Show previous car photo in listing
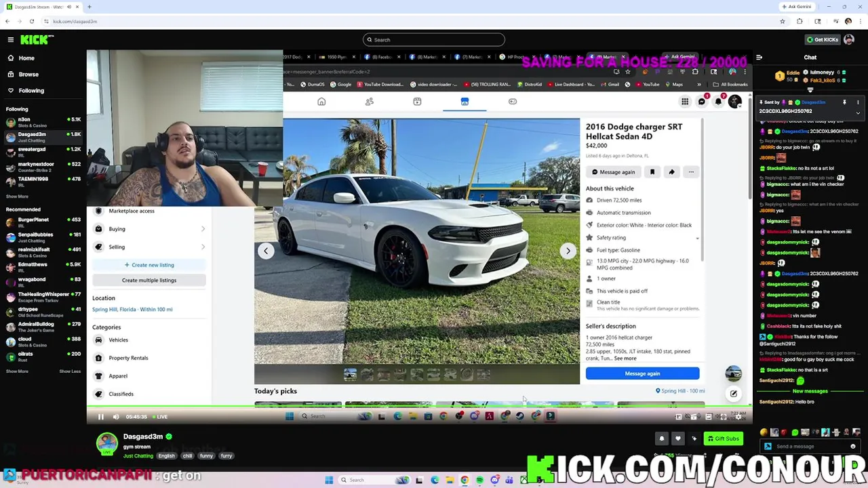 coord(266,251)
